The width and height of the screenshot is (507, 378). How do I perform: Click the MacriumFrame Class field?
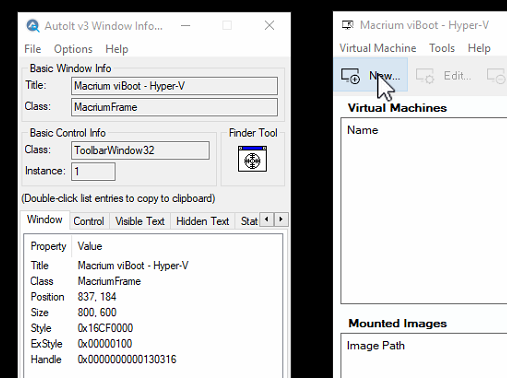pos(174,107)
